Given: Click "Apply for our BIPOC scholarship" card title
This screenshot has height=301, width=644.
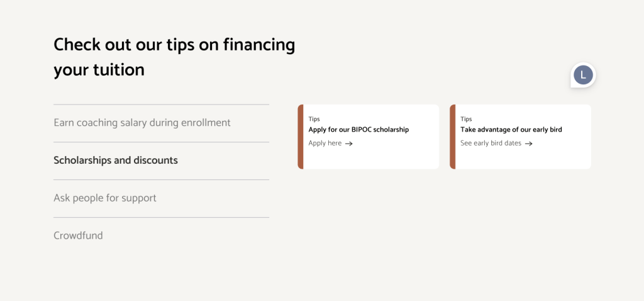Looking at the screenshot, I should coord(358,130).
